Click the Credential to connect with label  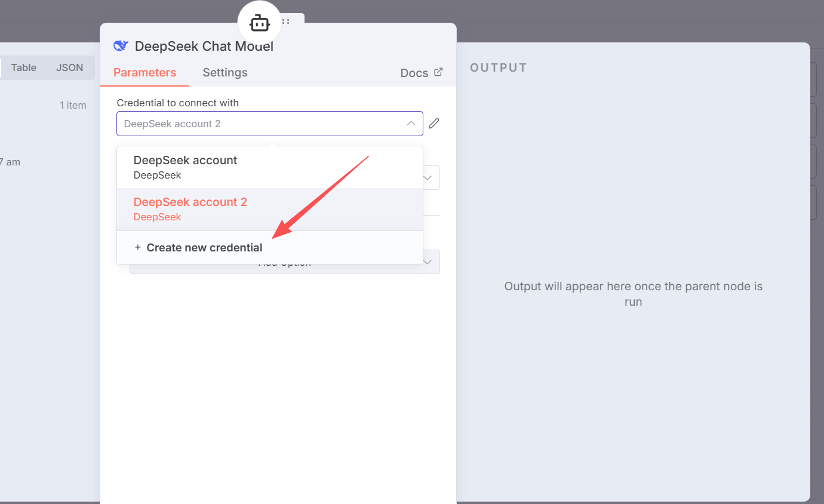click(178, 103)
